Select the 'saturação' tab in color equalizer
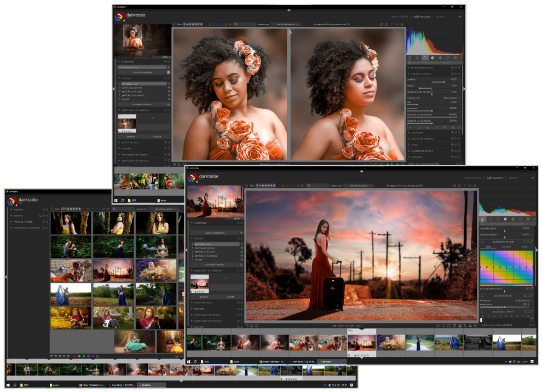Image resolution: width=542 pixels, height=392 pixels. coord(506,247)
